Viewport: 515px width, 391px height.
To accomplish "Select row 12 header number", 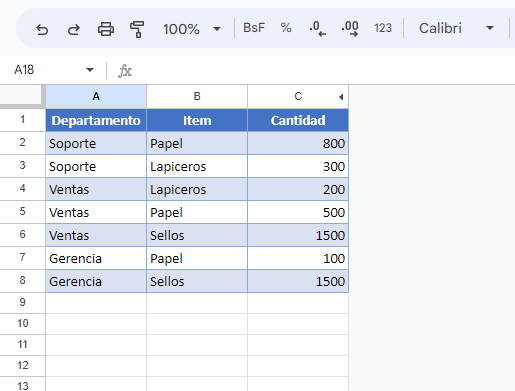I will click(22, 366).
